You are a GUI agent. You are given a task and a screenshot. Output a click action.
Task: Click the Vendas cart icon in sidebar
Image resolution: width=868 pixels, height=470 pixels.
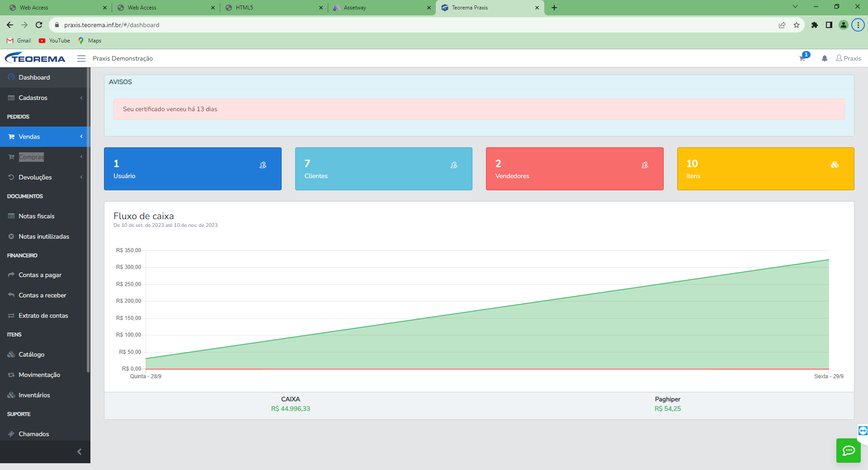coord(11,136)
